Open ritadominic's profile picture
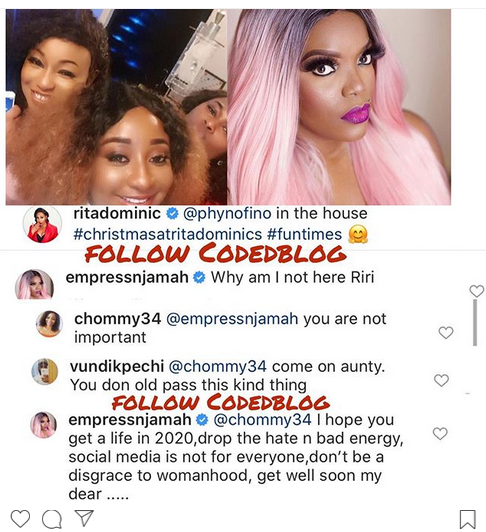Viewport: 486px width, 532px height. 42,224
